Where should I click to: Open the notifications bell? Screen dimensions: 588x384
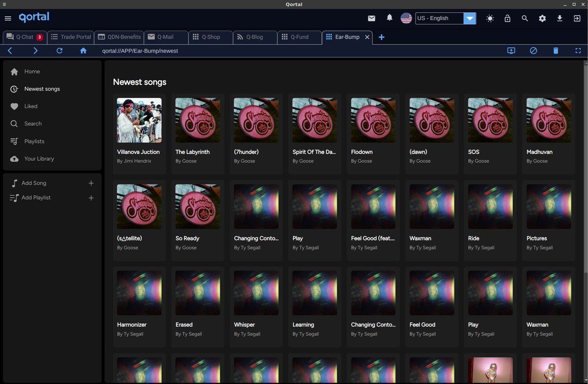coord(390,18)
